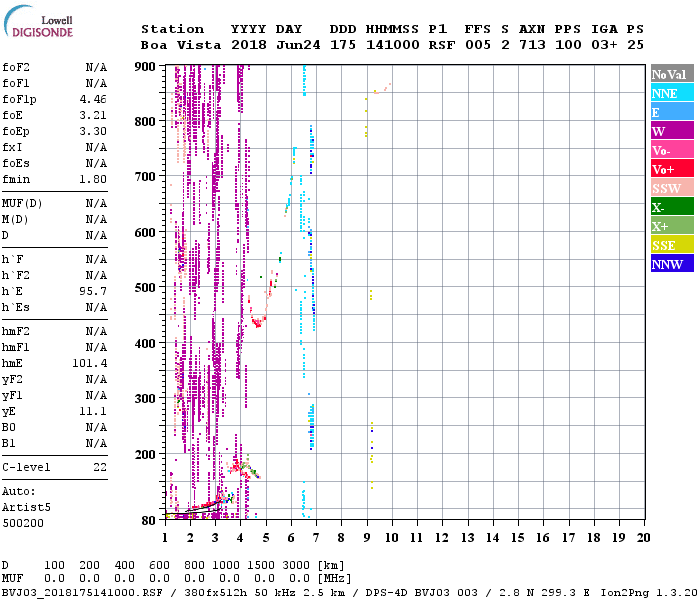Screen dimensions: 700x600
Task: Click the 5 MHz frequency axis label
Action: point(266,538)
